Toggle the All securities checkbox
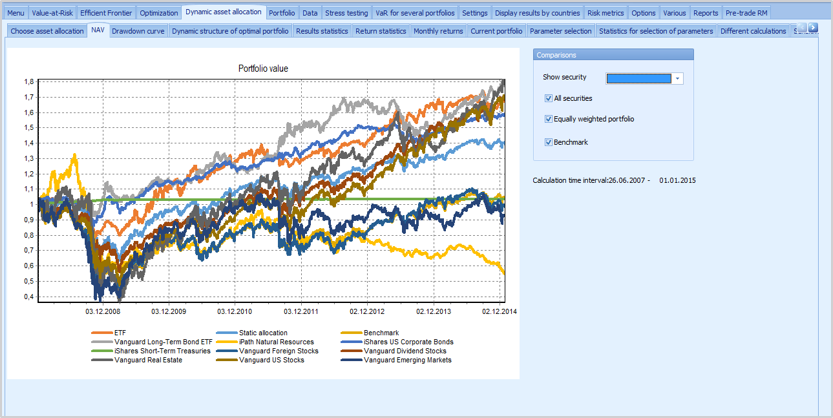The image size is (833, 418). pyautogui.click(x=548, y=98)
